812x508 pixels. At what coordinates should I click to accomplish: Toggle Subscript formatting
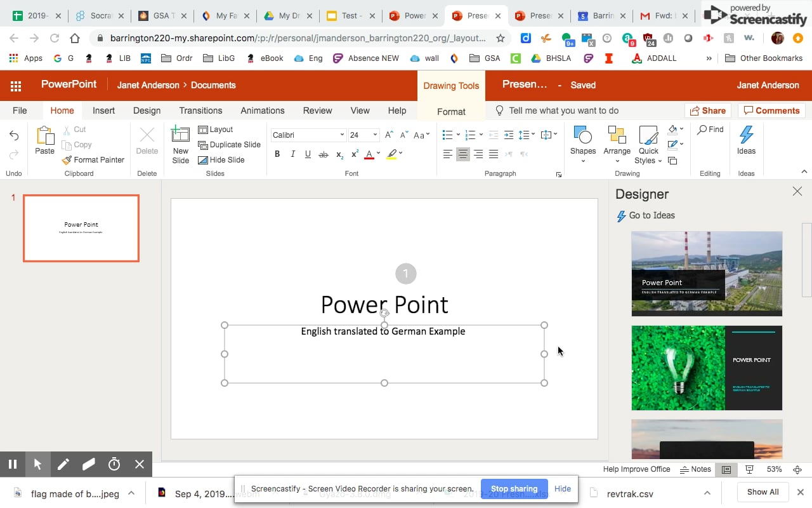coord(339,154)
